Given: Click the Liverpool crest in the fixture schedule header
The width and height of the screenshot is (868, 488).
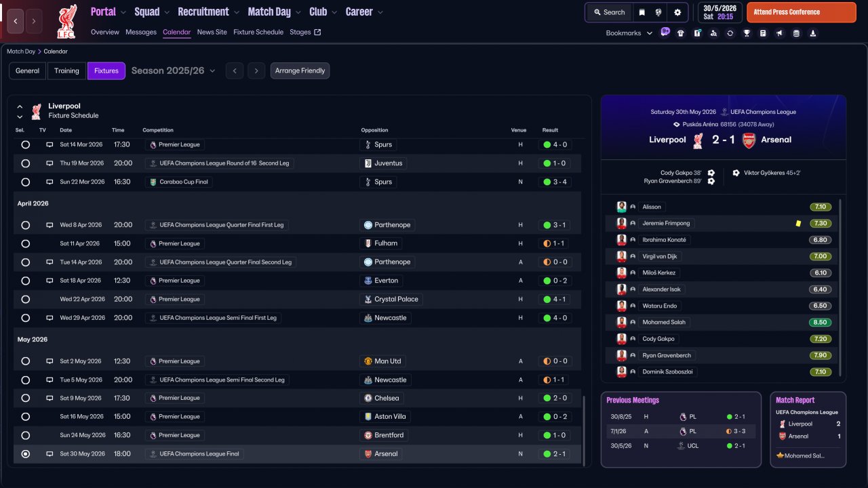Looking at the screenshot, I should [x=36, y=111].
